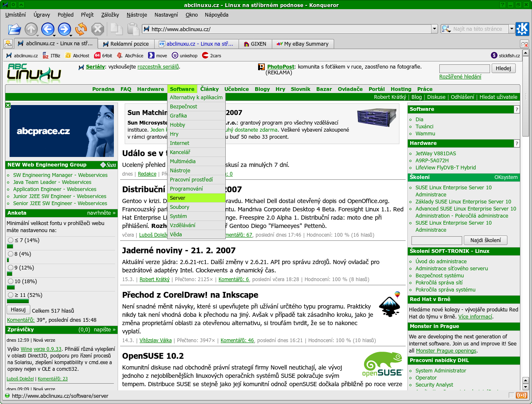Open the AbcHost bookmark
Image resolution: width=532 pixels, height=404 pixels.
(x=77, y=55)
